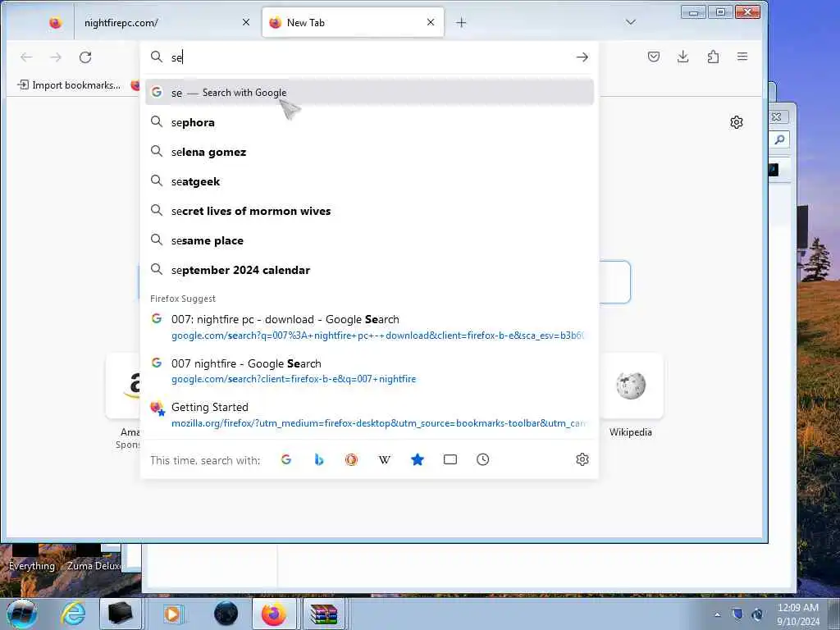Pick secret lives of mormon wives suggestion
The height and width of the screenshot is (630, 840).
point(370,211)
